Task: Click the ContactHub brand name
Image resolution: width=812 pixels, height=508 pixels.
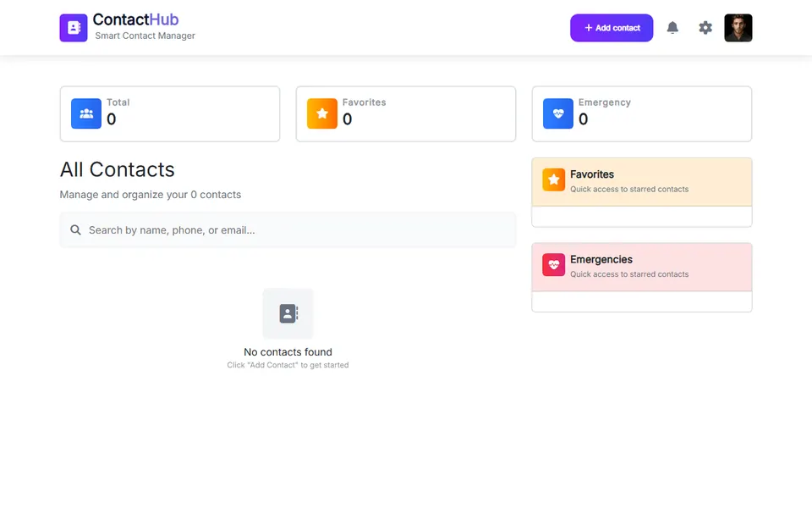Action: 135,19
